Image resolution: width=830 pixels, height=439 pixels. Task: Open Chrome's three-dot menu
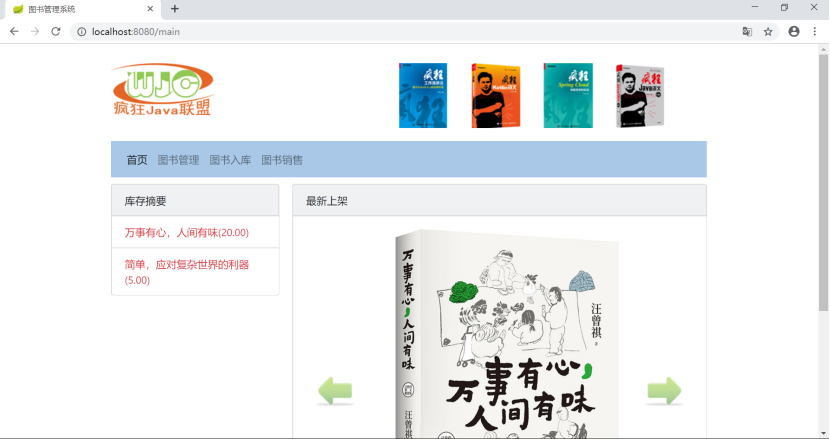click(815, 32)
